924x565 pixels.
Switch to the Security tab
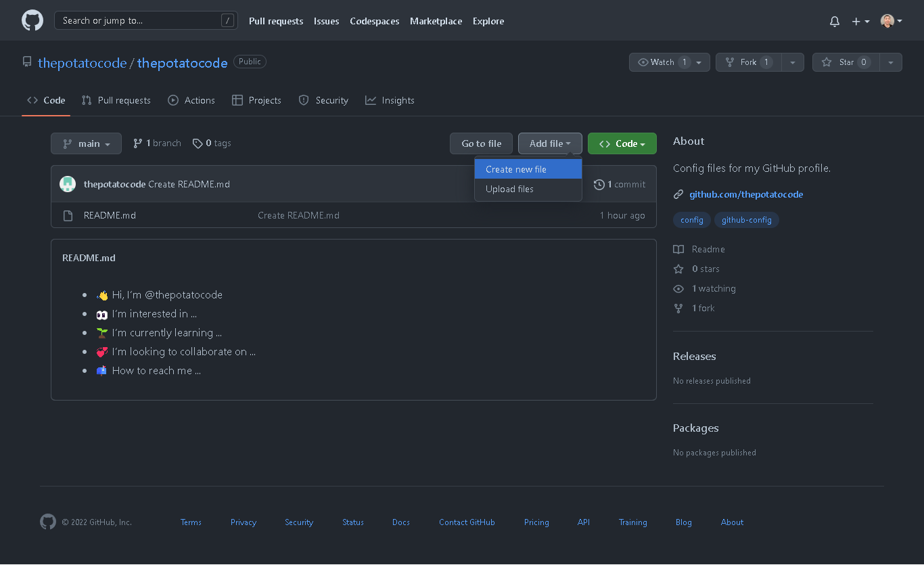(x=324, y=100)
